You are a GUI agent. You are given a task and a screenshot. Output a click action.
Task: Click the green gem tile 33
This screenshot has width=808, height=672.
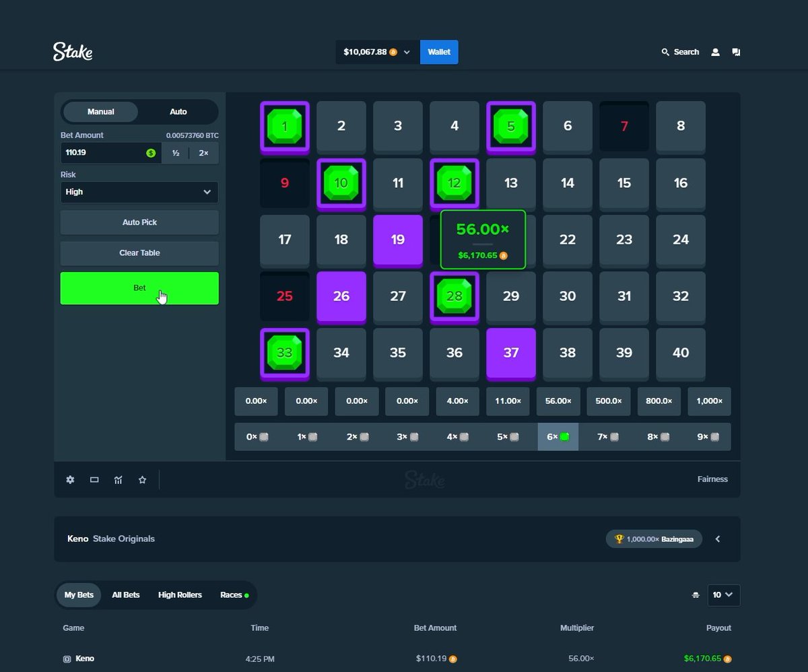285,353
